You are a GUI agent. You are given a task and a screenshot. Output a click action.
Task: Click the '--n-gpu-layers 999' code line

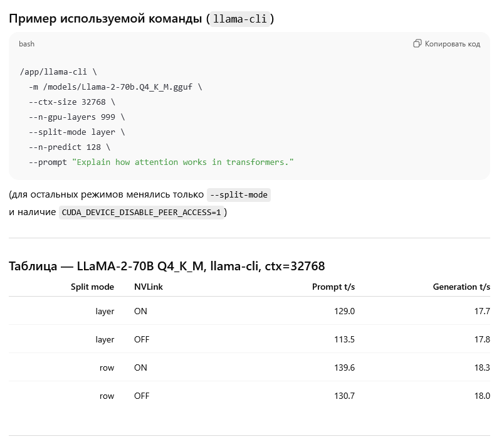pos(76,117)
